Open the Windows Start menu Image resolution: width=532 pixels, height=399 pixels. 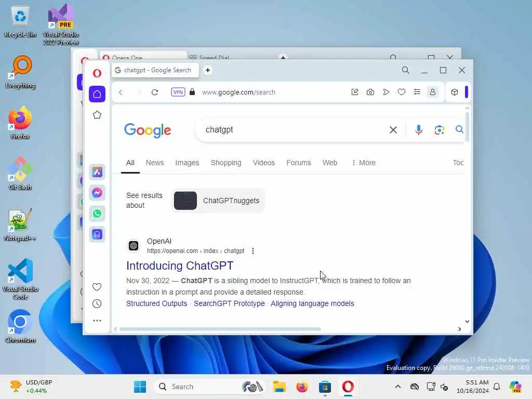coord(140,387)
